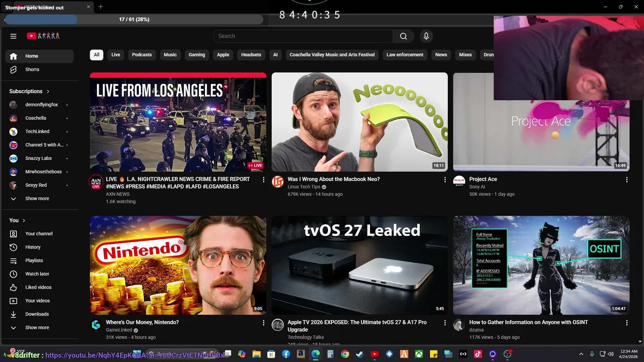This screenshot has height=362, width=644.
Task: Start voice search with the microphone icon
Action: click(x=426, y=36)
